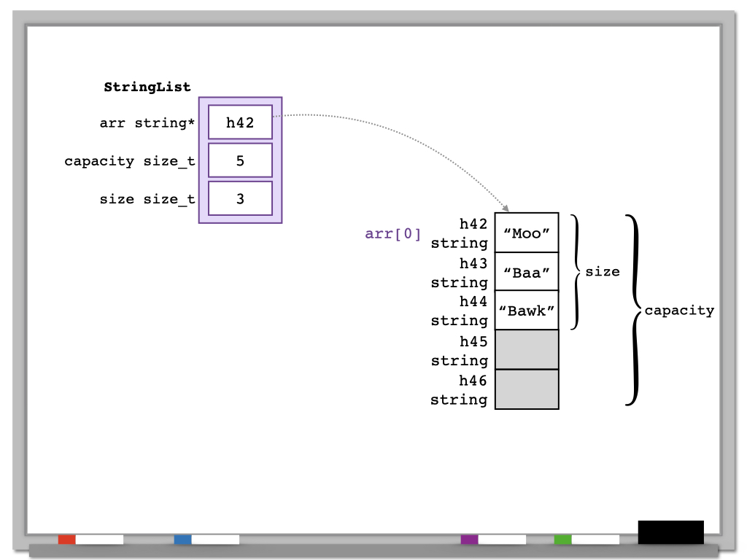Select the capacity field showing 5
The width and height of the screenshot is (747, 560).
240,160
